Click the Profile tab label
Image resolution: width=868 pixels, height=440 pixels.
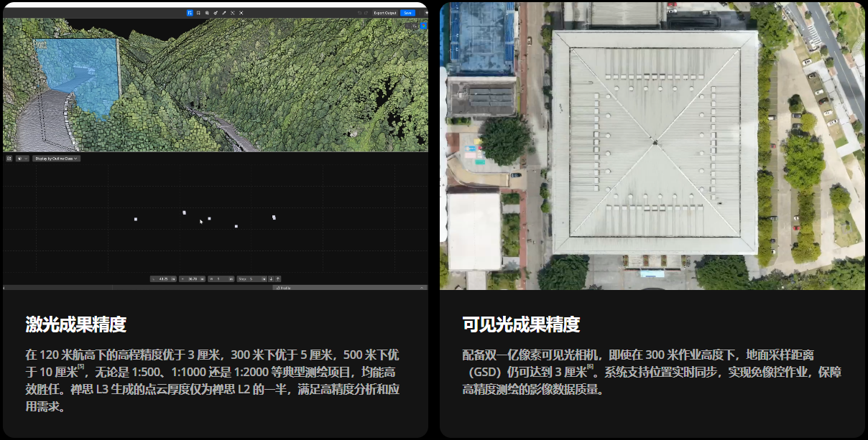point(283,287)
